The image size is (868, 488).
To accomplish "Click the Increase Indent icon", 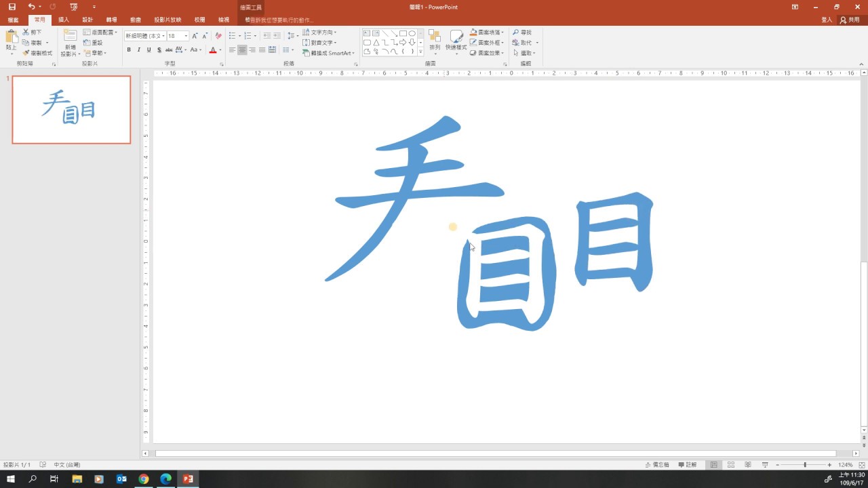I will pos(277,35).
